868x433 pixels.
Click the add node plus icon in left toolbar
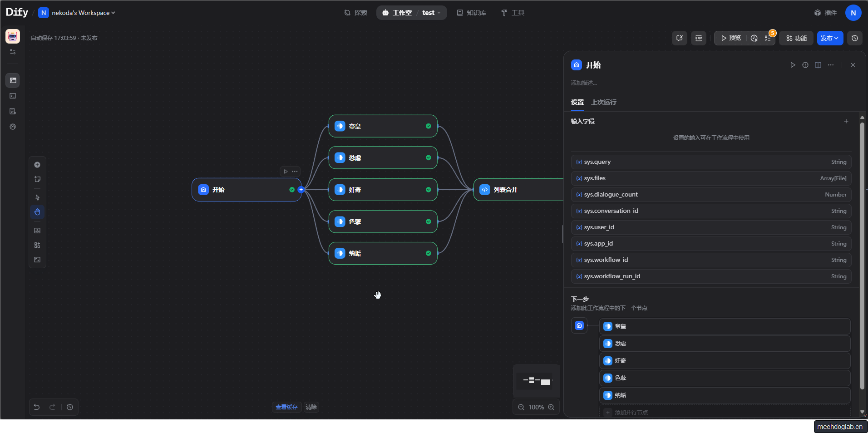37,165
